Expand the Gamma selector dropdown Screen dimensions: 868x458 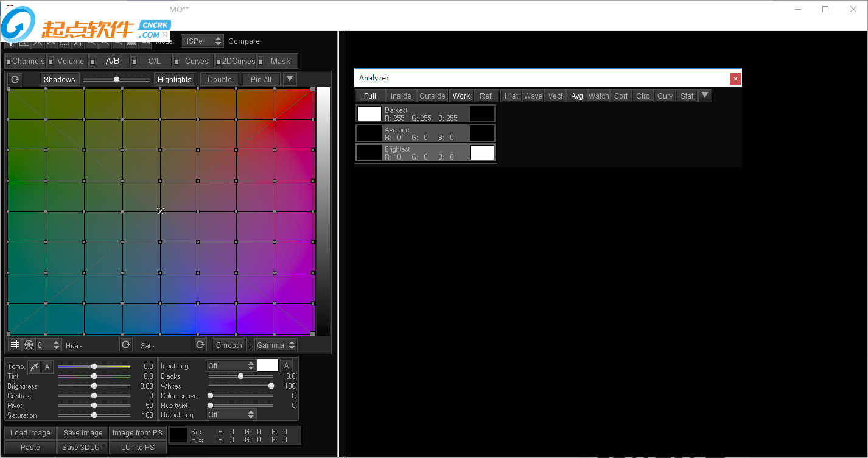click(276, 345)
